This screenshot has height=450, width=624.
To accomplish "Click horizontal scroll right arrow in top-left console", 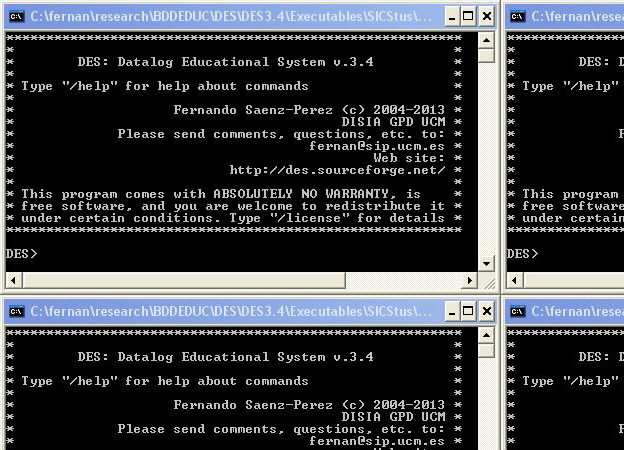I will [470, 280].
